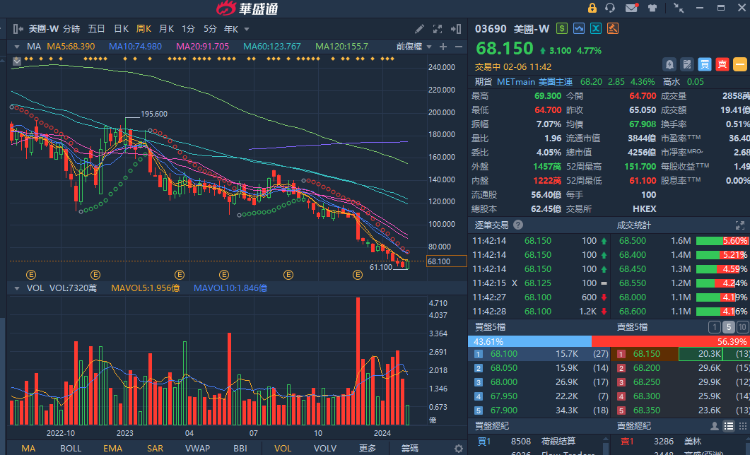Click the small envelope icon at chart top-left
Screen dimensions: 750x455
click(17, 61)
